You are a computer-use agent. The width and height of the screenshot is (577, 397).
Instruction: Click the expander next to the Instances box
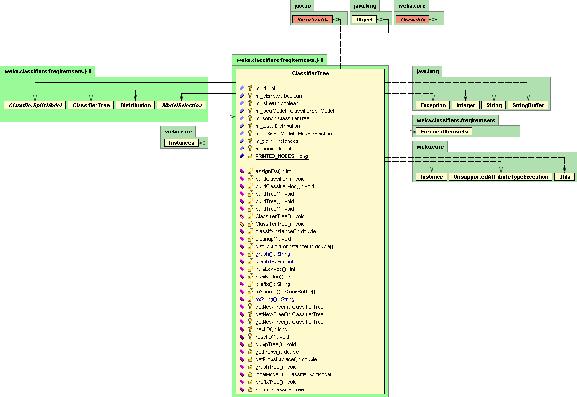coord(203,143)
